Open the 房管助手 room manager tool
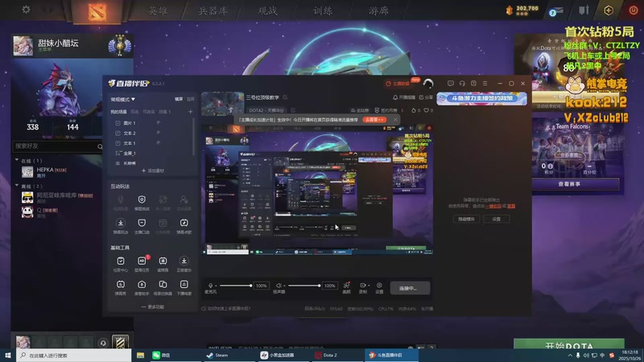Image resolution: width=644 pixels, height=362 pixels. pyautogui.click(x=142, y=287)
